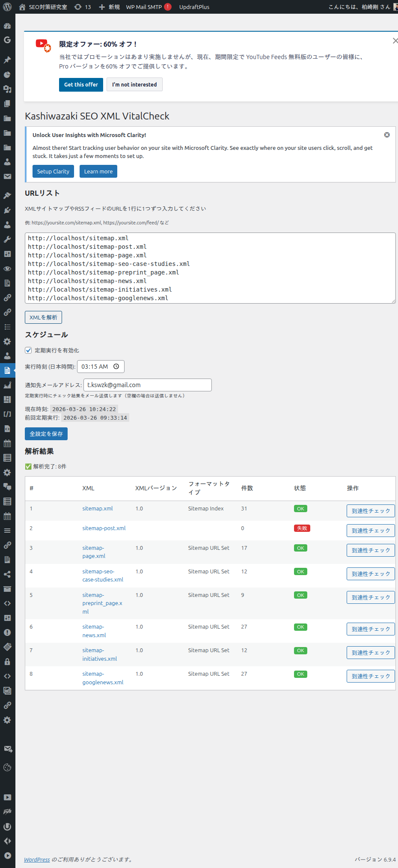Screen dimensions: 398x868
Task: Click the eye icon in sidebar
Action: [x=7, y=268]
